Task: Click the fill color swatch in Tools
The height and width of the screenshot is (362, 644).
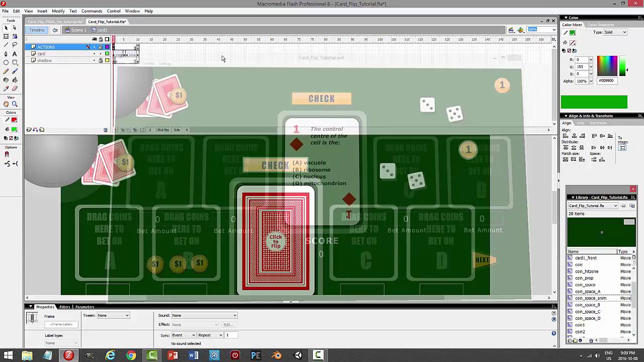Action: [14, 129]
